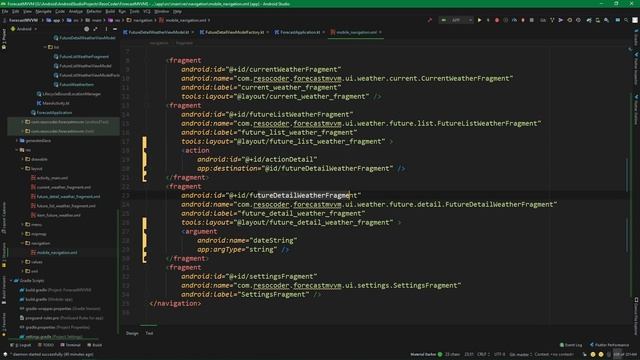The image size is (640, 360).
Task: Open the Refactor menu
Action: [94, 11]
